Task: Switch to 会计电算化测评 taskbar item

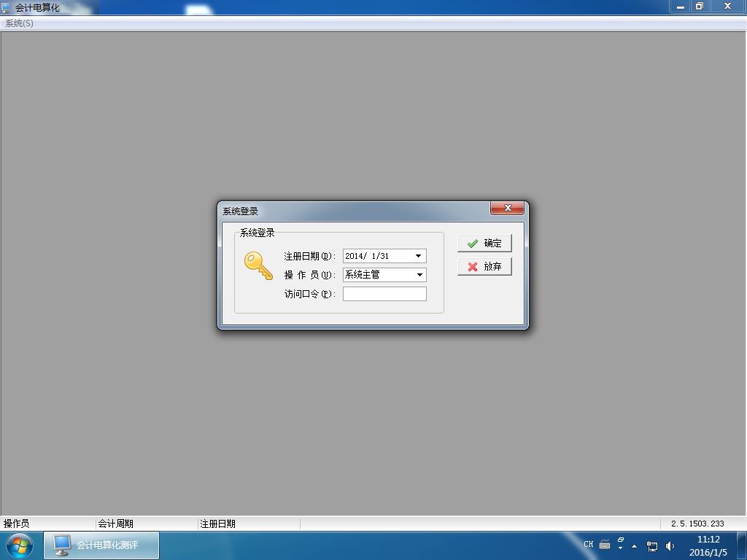Action: pyautogui.click(x=101, y=545)
